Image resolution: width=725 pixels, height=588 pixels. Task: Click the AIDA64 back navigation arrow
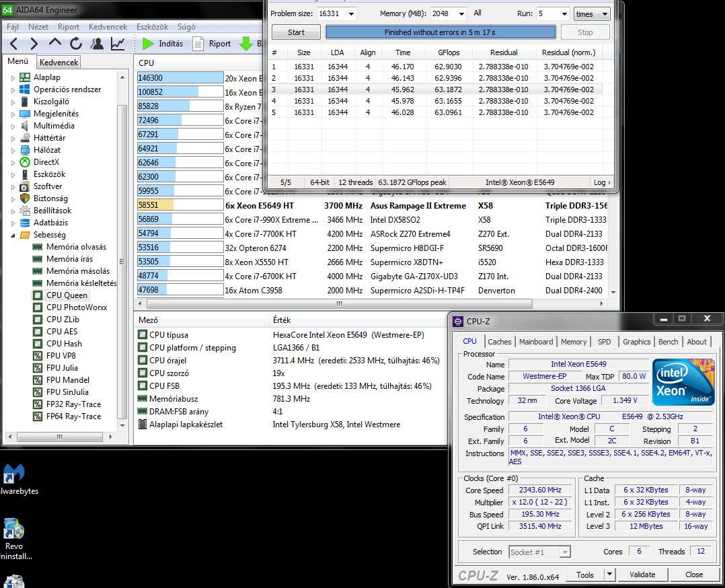click(14, 44)
